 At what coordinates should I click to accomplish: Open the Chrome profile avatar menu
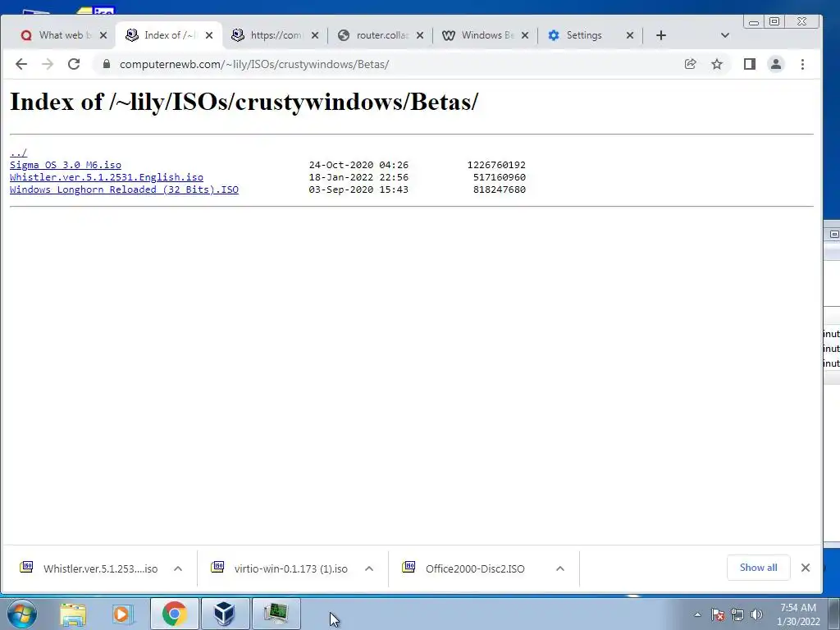coord(776,64)
